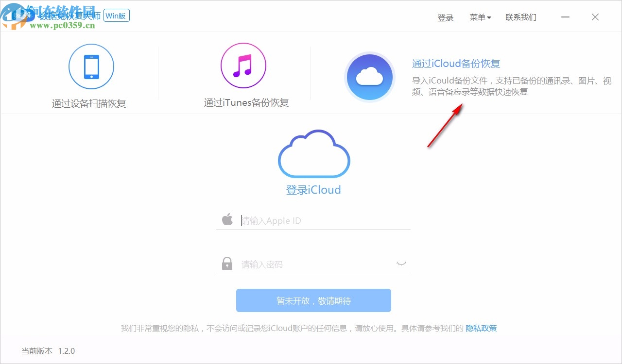Click the Win版 version badge
This screenshot has height=364, width=622.
point(116,16)
